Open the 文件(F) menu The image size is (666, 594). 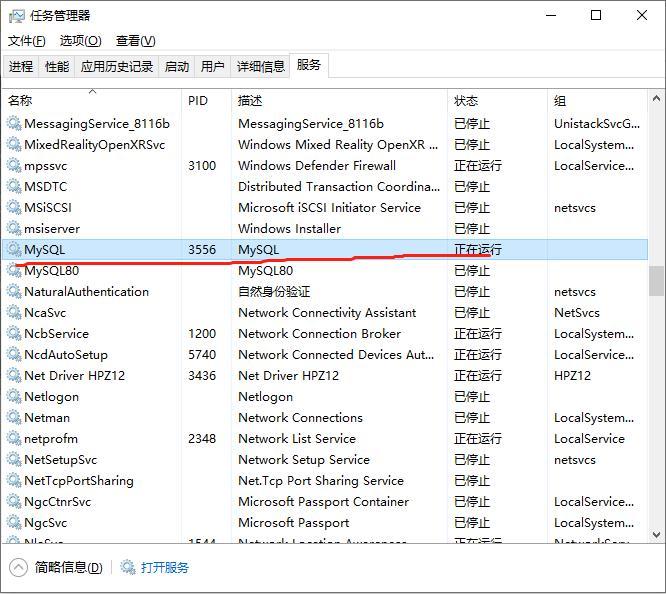point(27,41)
